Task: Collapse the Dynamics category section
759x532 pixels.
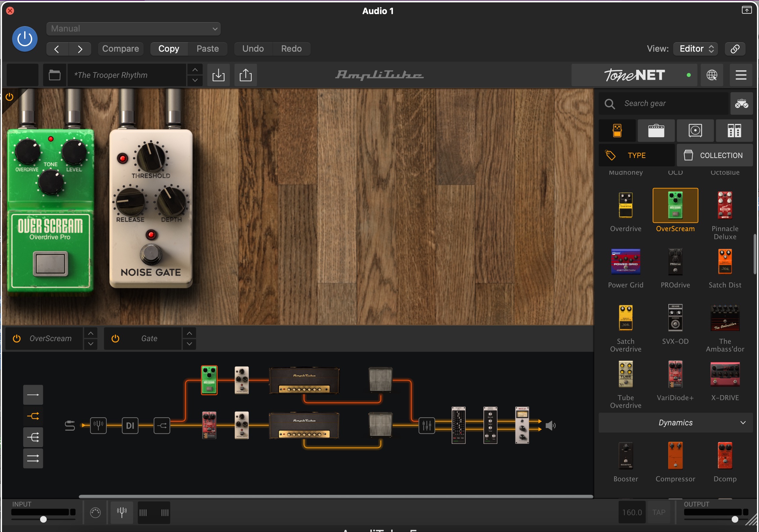Action: (675, 423)
